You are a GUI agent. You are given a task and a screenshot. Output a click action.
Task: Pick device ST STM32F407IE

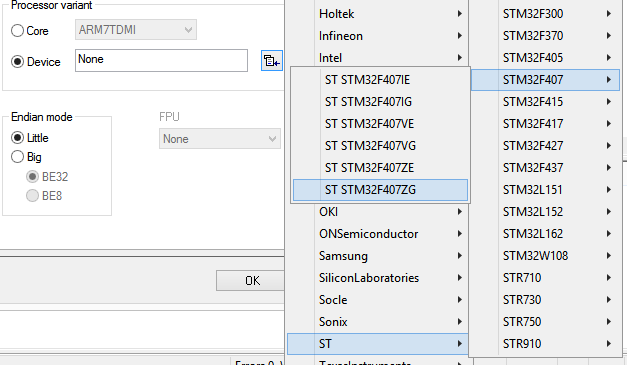point(380,80)
